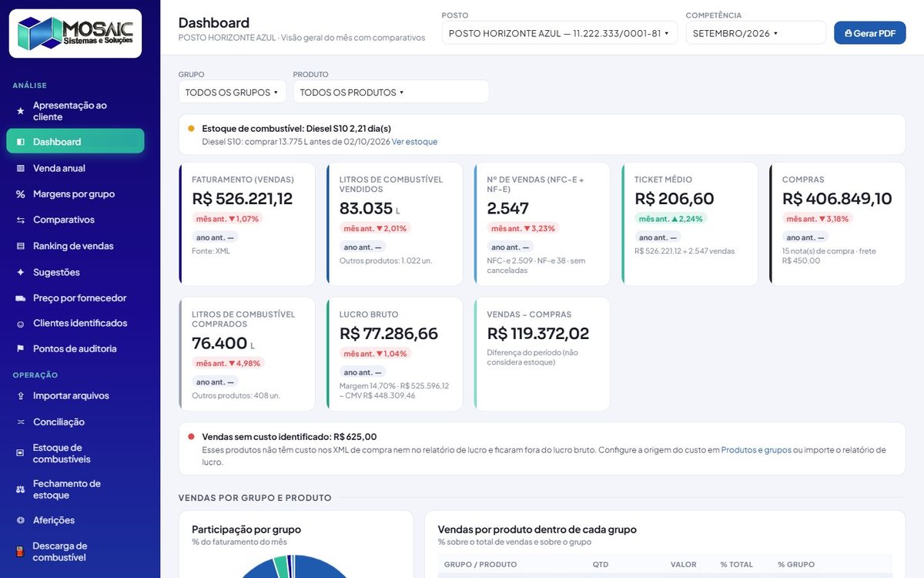Viewport: 924px width, 578px height.
Task: Open Ranking de vendas
Action: click(x=75, y=246)
